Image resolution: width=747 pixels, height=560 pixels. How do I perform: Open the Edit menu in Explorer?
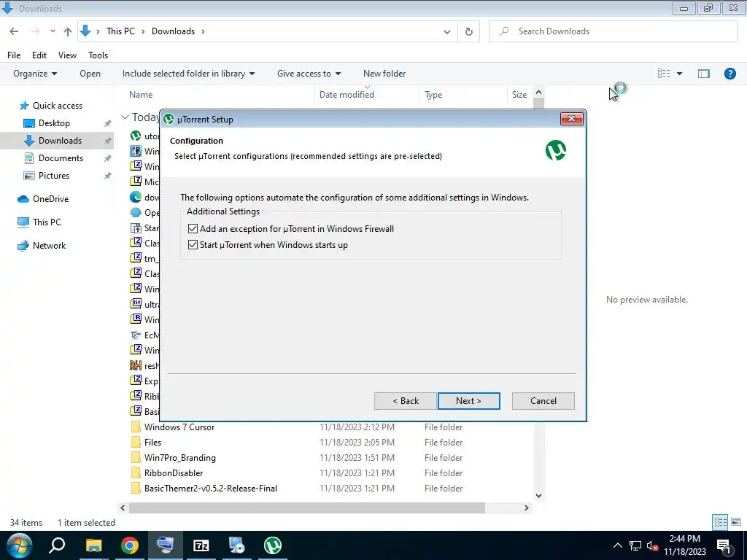pyautogui.click(x=39, y=55)
